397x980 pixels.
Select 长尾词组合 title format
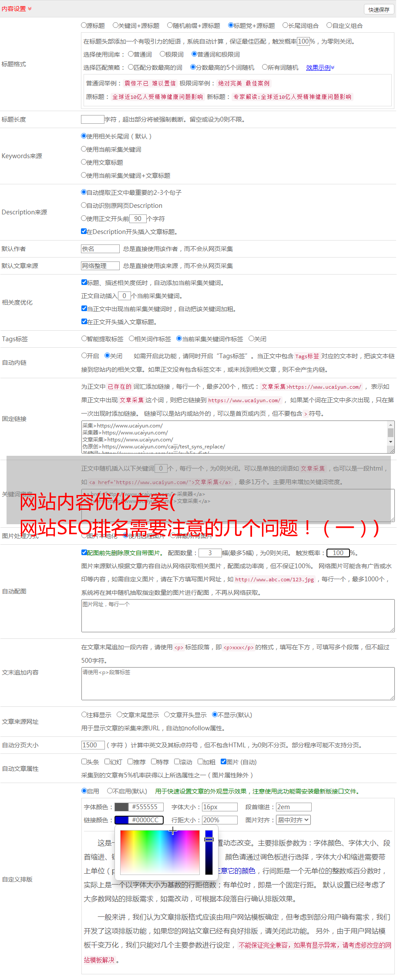[286, 25]
